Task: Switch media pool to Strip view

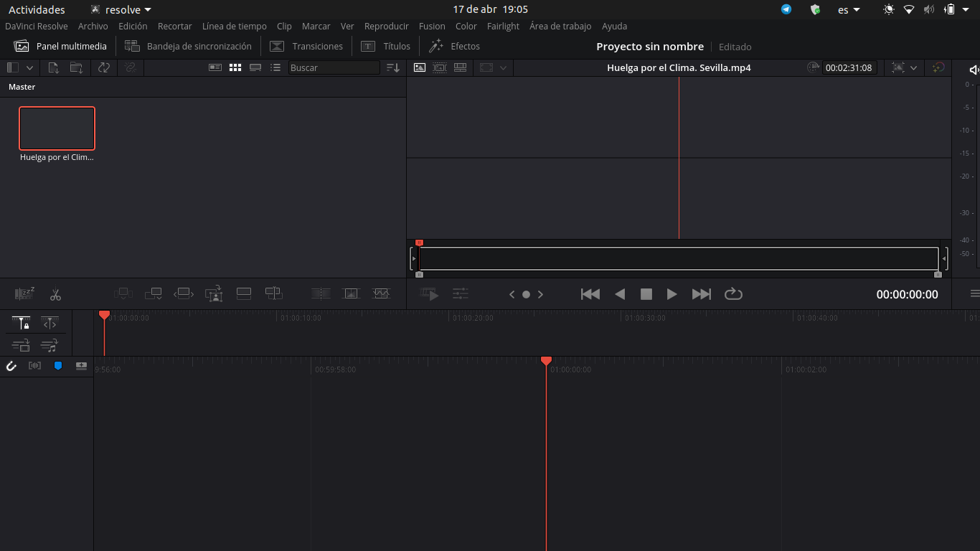Action: [x=255, y=67]
